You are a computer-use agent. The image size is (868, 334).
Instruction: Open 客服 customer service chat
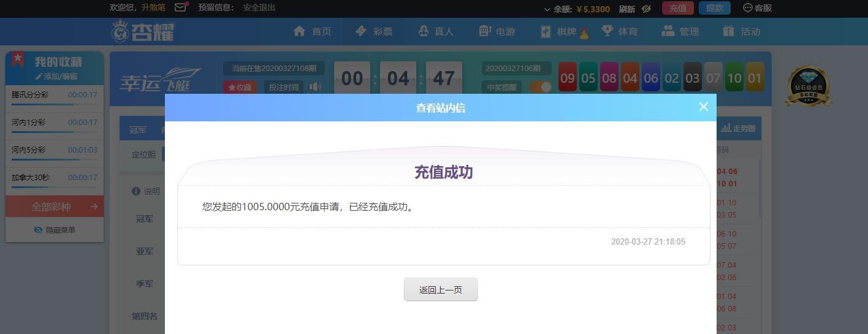(x=757, y=8)
